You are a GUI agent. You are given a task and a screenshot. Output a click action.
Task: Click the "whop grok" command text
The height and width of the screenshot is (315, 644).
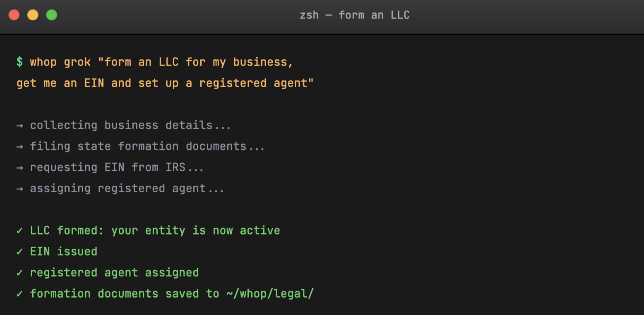[60, 62]
